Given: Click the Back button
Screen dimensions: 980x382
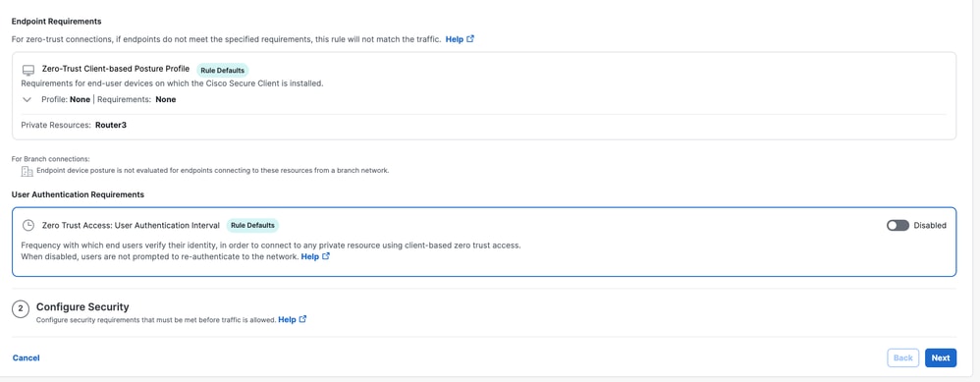Looking at the screenshot, I should (903, 358).
